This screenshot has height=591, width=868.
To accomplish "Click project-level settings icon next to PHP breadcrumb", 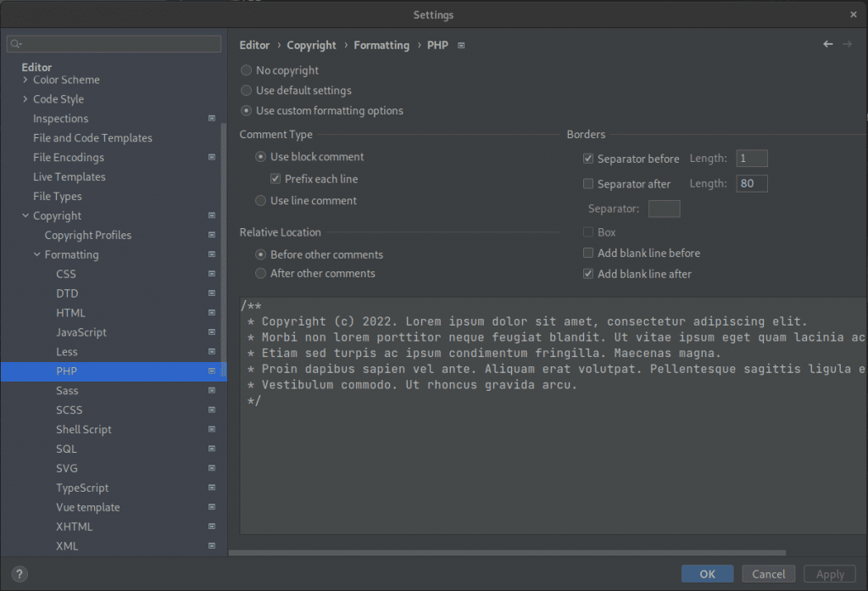I will [x=461, y=46].
